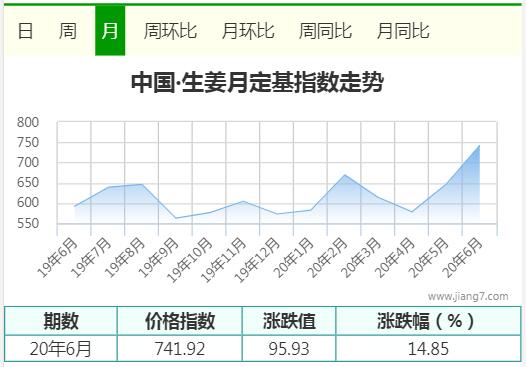Click the 20年3月 x-axis label

coord(361,258)
